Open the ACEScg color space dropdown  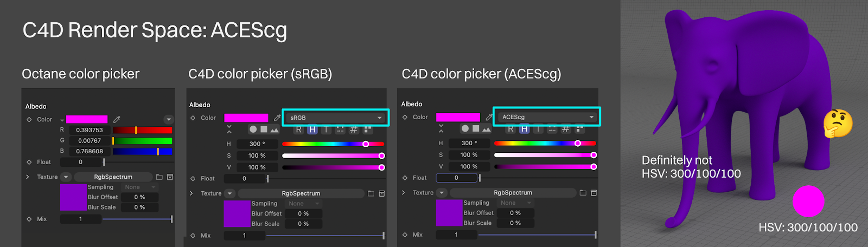pos(547,117)
